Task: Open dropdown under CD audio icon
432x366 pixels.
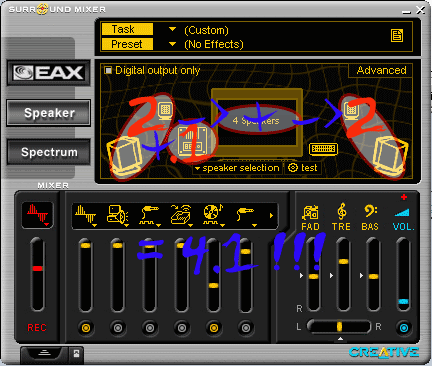Action: [222, 226]
